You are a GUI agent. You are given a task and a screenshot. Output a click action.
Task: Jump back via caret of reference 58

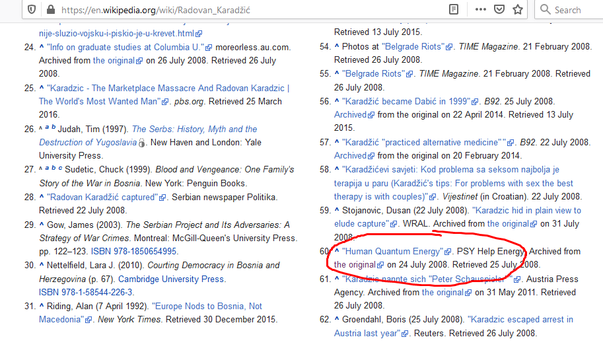coord(336,169)
